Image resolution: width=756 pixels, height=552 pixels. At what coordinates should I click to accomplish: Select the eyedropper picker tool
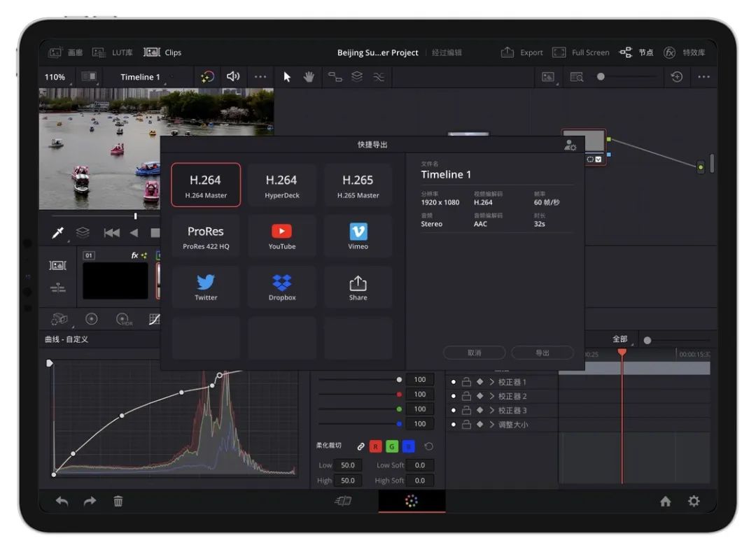58,233
